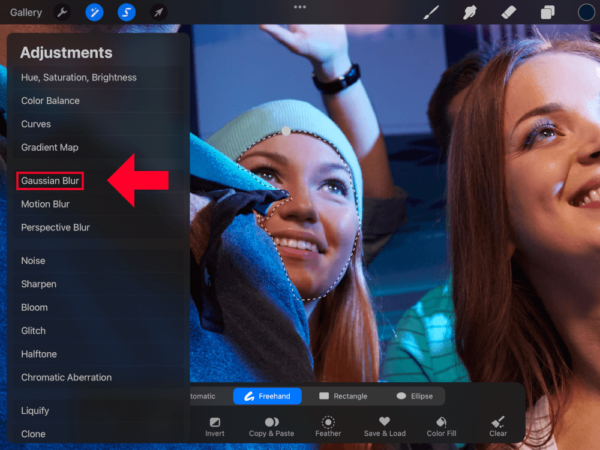Apply Chromatic Aberration effect

pyautogui.click(x=98, y=377)
